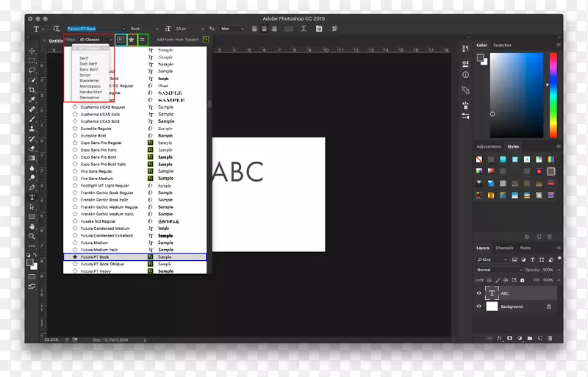Switch to the Paths tab
588x377 pixels.
click(x=525, y=248)
